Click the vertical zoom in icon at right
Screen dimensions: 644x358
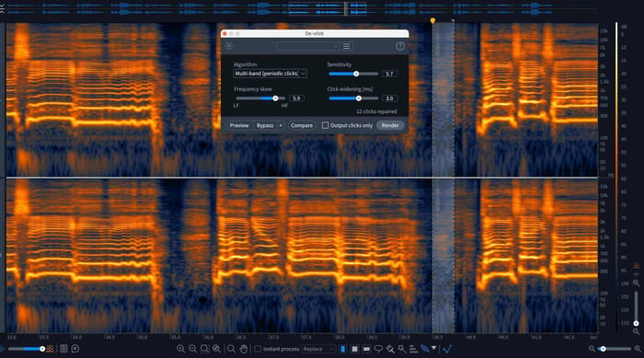(x=636, y=283)
